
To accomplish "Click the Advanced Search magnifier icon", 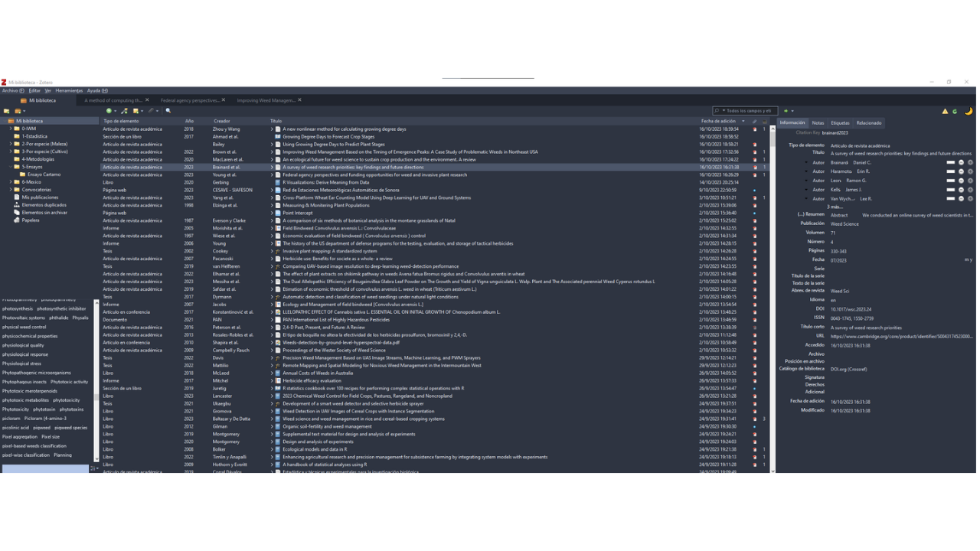I will click(168, 111).
